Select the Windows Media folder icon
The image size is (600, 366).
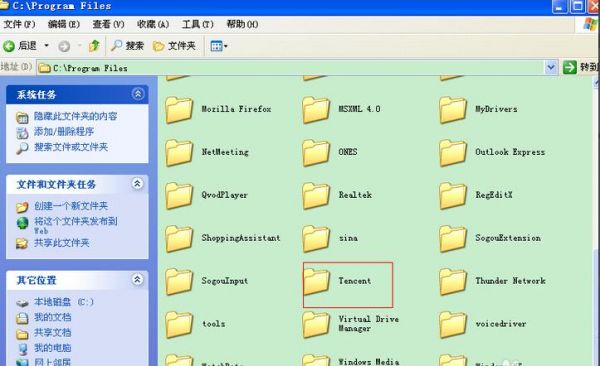coord(316,360)
